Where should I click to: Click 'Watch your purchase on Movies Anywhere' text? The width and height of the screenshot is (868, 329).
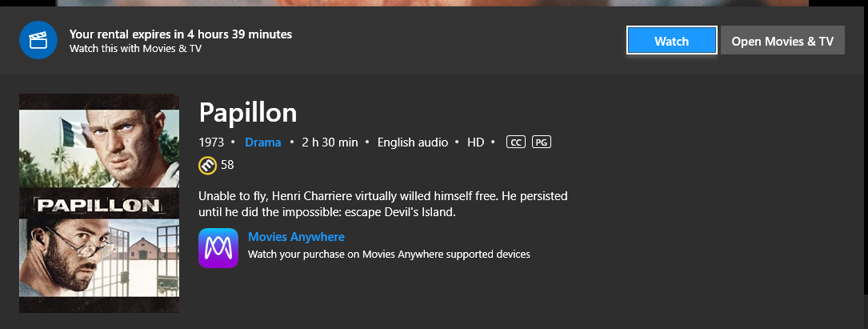[x=389, y=255]
